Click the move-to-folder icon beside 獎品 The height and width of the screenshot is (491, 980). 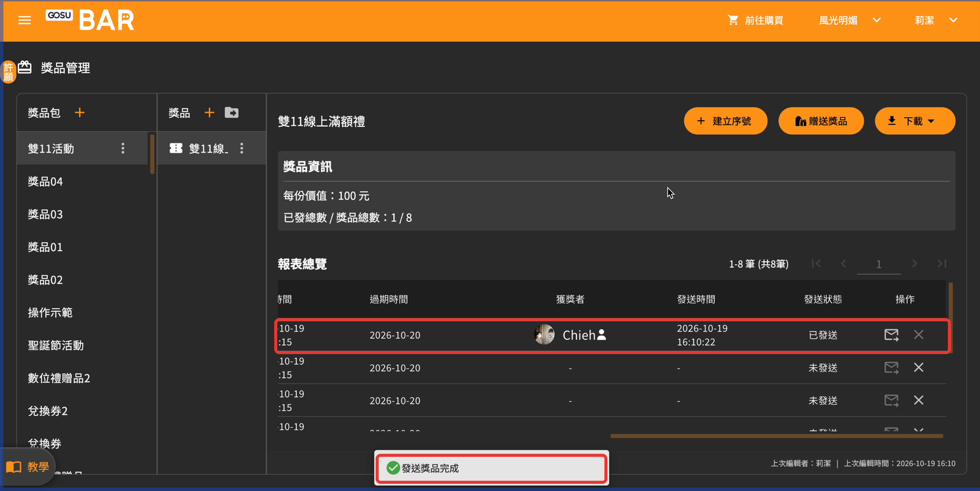pos(232,113)
